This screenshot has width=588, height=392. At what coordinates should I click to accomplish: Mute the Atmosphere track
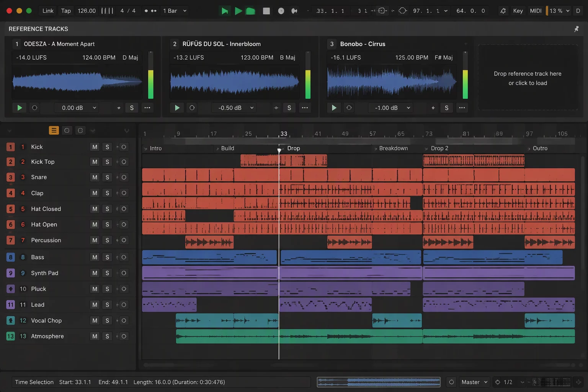(95, 336)
